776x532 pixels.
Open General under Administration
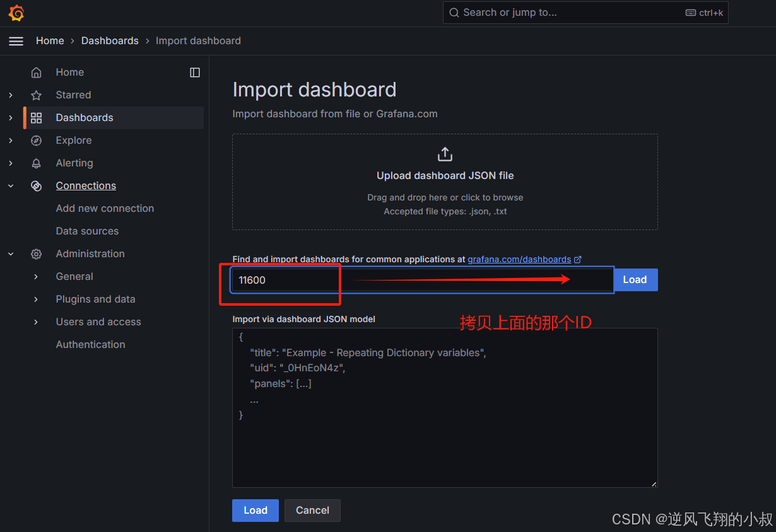[x=74, y=277]
